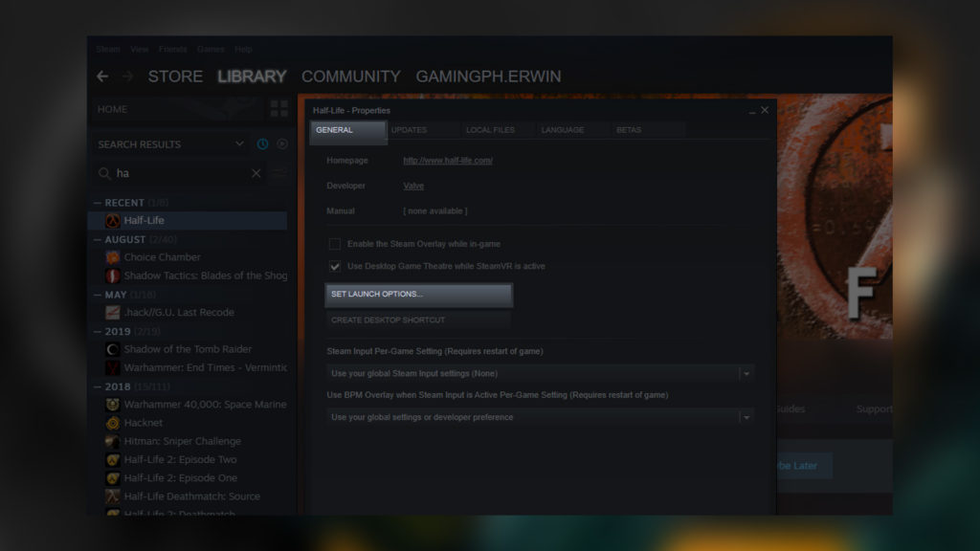The image size is (980, 551).
Task: Click the Warhammer: End Times icon
Action: coord(113,367)
